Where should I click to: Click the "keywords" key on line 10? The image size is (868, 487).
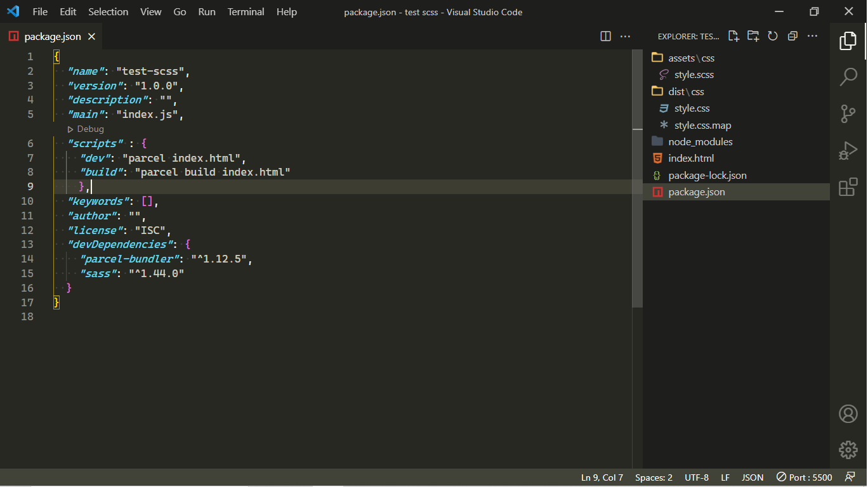98,202
